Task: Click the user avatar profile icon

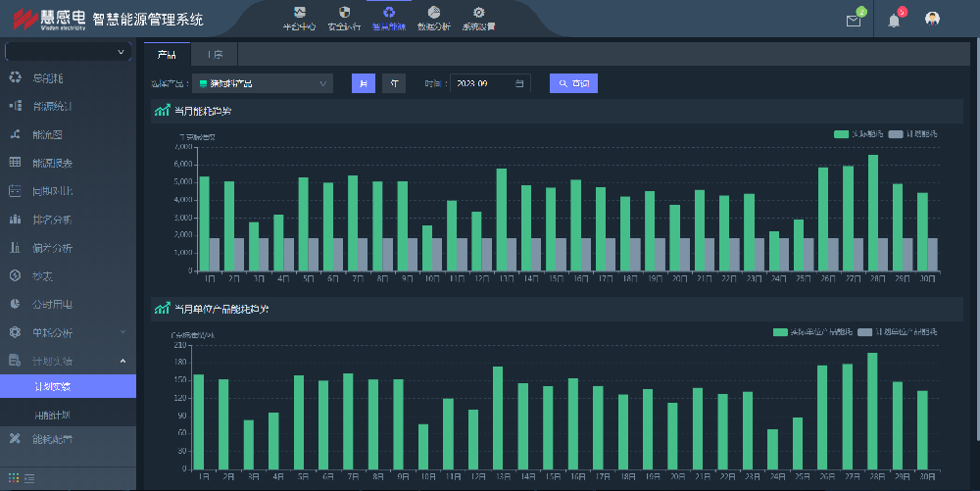Action: click(933, 20)
